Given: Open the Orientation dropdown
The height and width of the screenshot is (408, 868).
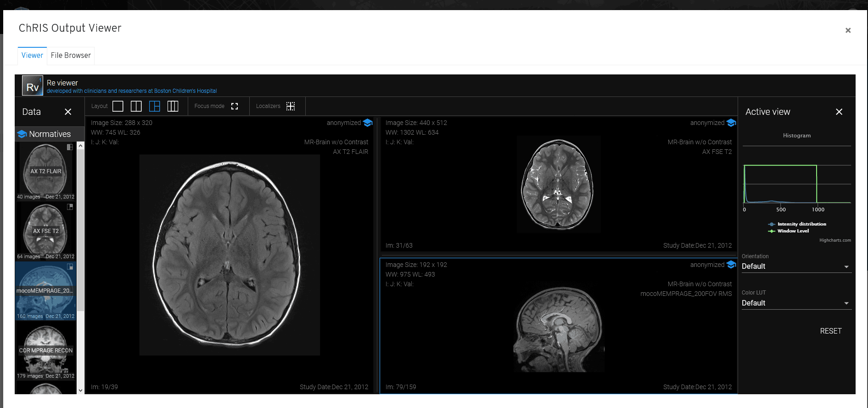Looking at the screenshot, I should coord(796,266).
